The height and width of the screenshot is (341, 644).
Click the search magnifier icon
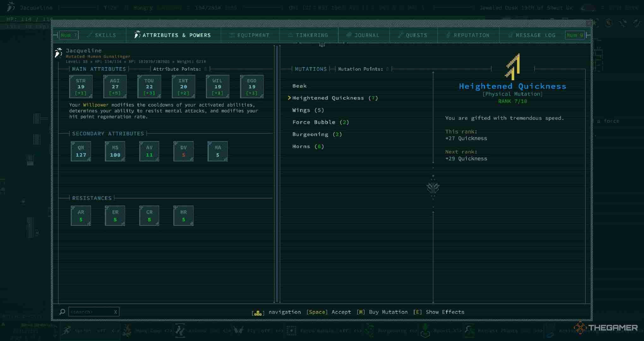[62, 312]
